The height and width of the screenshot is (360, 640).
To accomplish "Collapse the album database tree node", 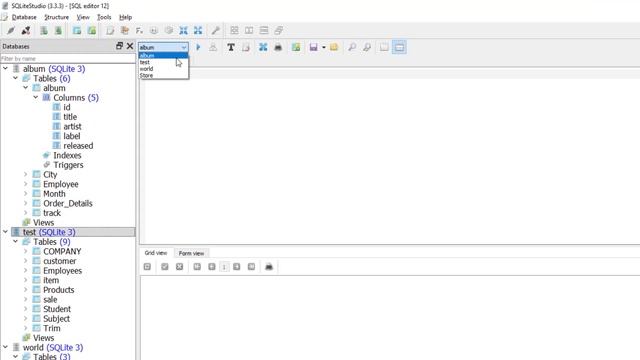I will (5, 69).
